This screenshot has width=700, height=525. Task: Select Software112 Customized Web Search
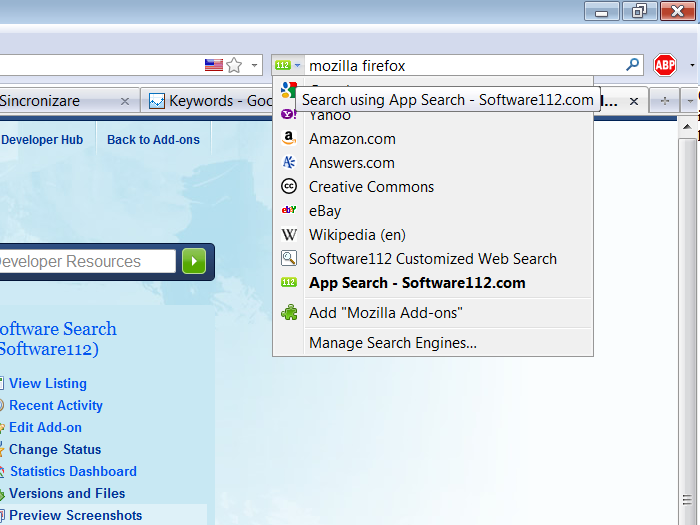(433, 259)
